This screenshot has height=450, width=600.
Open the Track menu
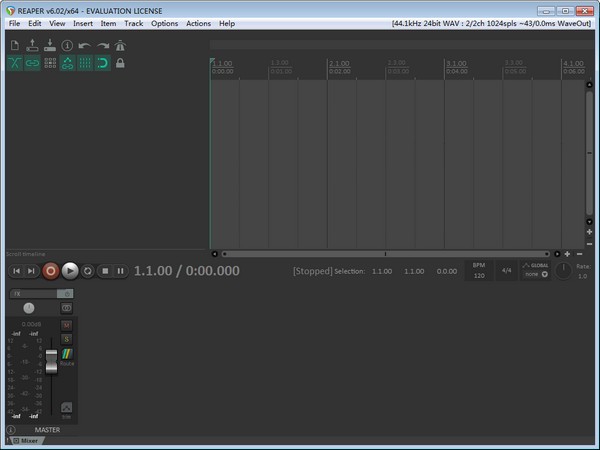(133, 23)
